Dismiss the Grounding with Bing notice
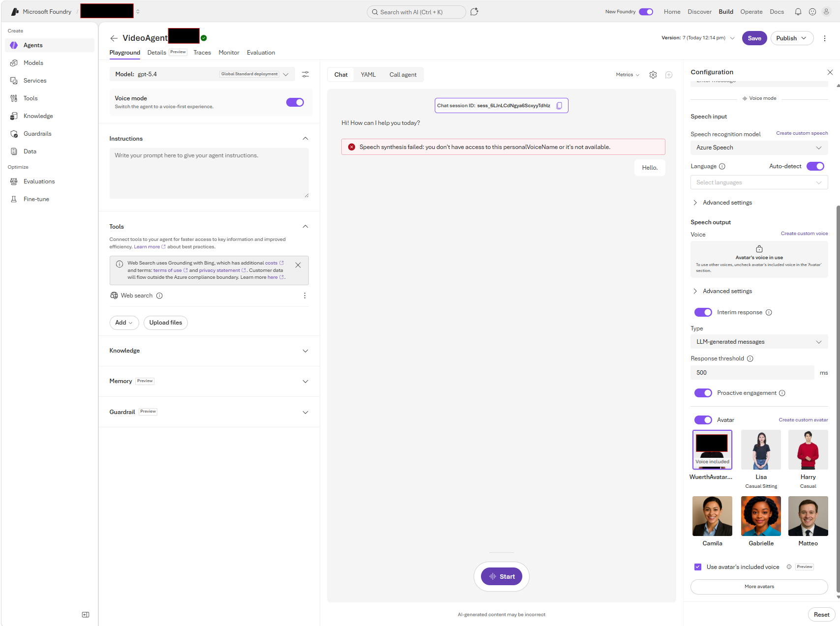 (x=298, y=265)
